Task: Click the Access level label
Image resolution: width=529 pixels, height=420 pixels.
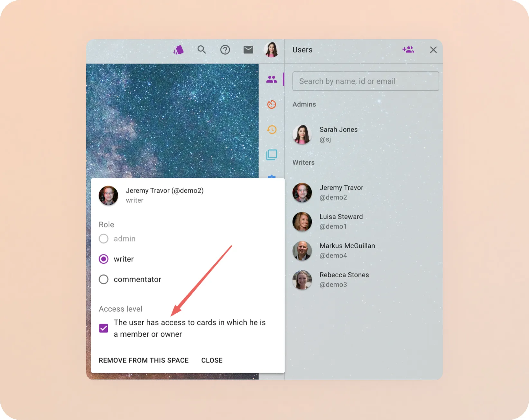Action: pos(120,309)
